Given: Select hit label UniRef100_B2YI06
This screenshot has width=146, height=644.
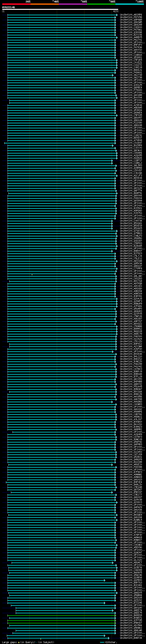Looking at the screenshot, I should coord(131,35).
